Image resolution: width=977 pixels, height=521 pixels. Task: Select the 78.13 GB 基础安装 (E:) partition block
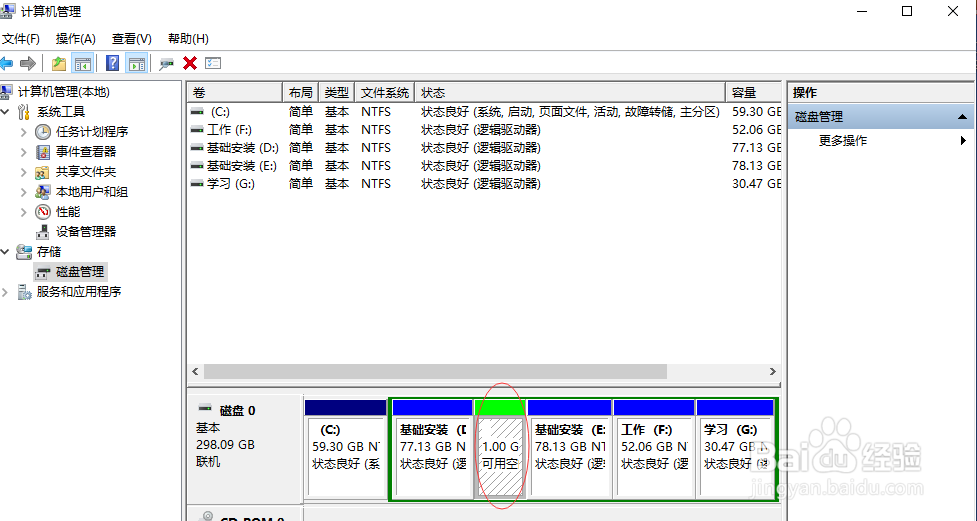tap(570, 449)
